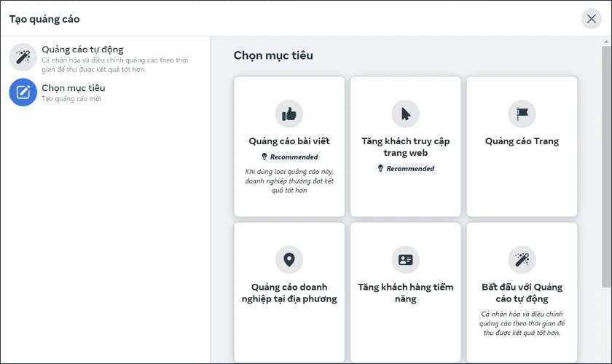The image size is (612, 364).
Task: Choose the Bắt đầu với Quảng cáo tự động title
Action: coord(522,293)
